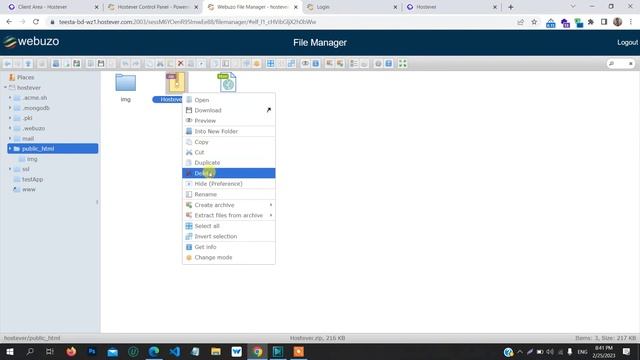Click the extract archive toolbar icon
640x360 pixels.
coord(329,64)
